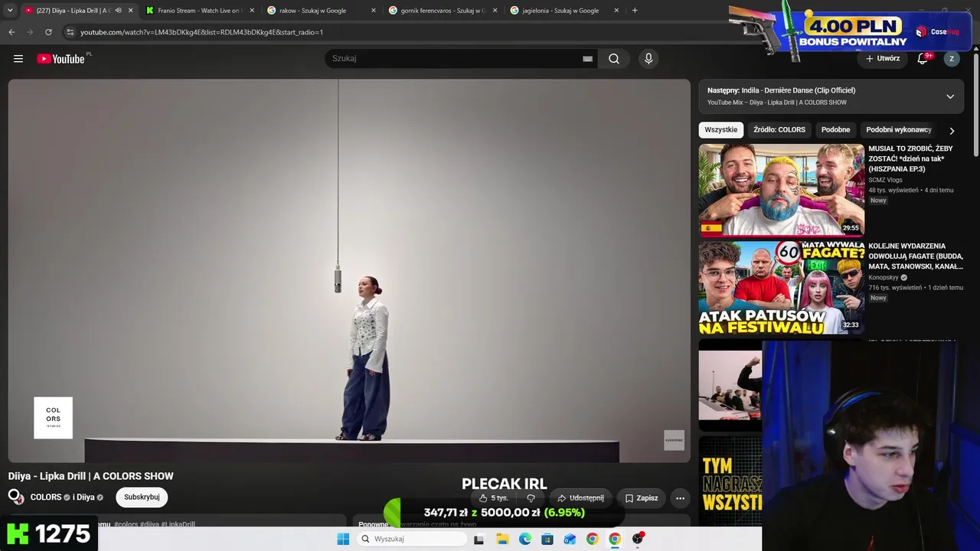Expand the browser tab search dropdown
Image resolution: width=980 pixels, height=551 pixels.
pyautogui.click(x=10, y=11)
